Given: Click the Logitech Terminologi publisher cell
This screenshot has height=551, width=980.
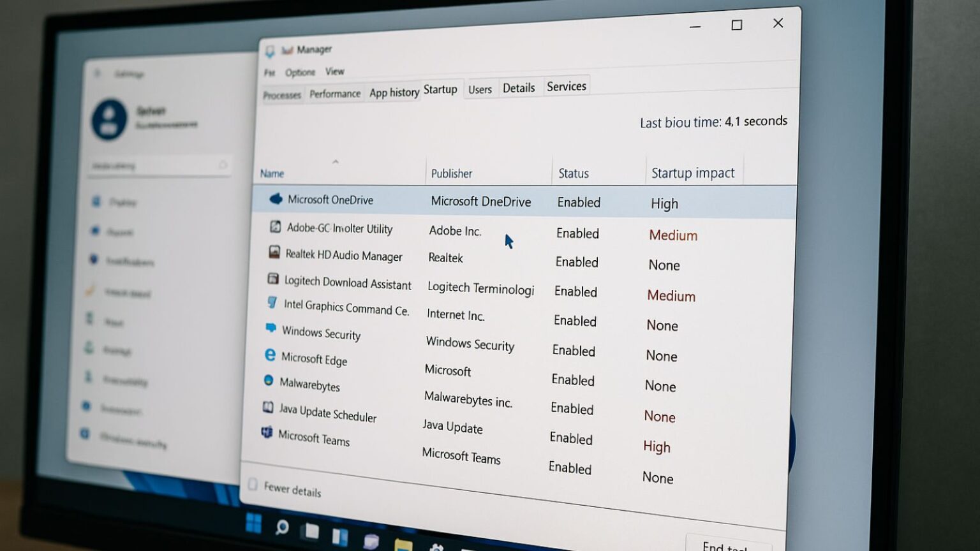Looking at the screenshot, I should point(480,288).
